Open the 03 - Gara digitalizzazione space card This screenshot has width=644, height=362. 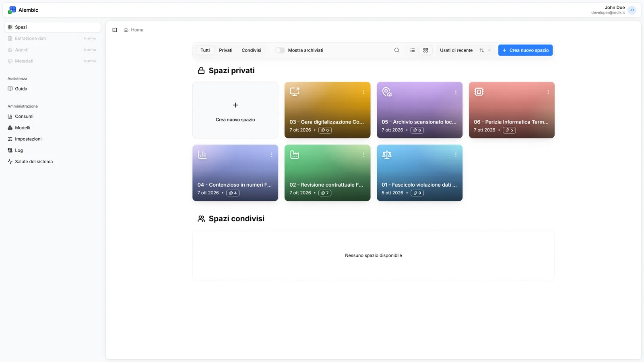(x=327, y=110)
